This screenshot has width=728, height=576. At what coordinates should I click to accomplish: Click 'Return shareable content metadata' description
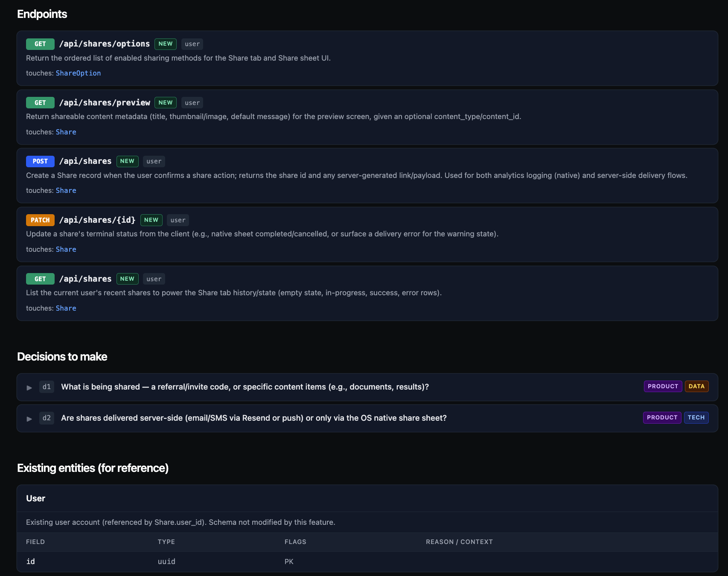pos(274,116)
